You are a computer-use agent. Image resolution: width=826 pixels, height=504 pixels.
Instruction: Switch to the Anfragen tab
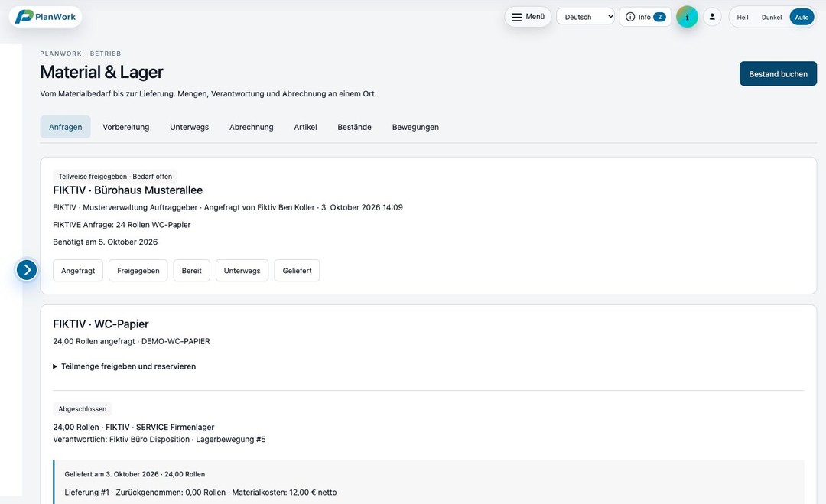65,127
